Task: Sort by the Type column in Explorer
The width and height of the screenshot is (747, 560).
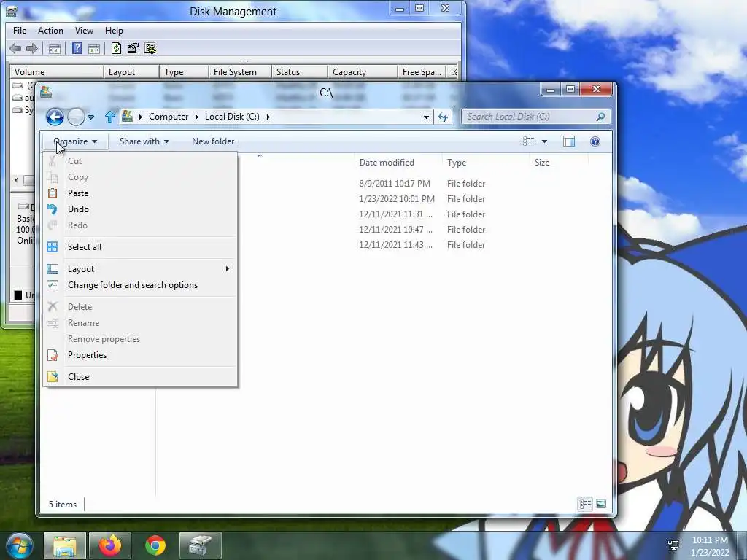Action: click(485, 163)
